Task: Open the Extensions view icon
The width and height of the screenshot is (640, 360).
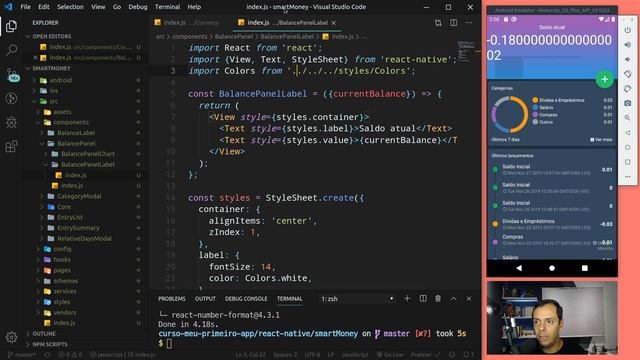Action: click(11, 146)
